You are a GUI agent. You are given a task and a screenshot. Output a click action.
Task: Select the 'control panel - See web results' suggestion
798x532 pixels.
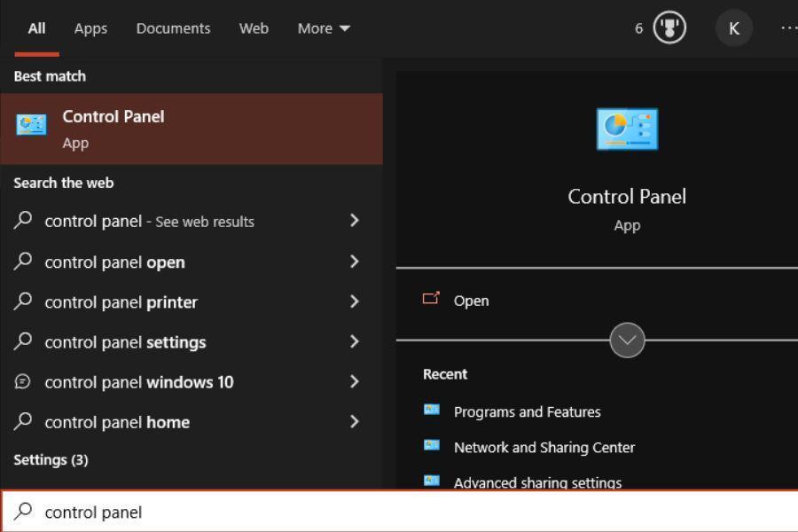click(192, 221)
